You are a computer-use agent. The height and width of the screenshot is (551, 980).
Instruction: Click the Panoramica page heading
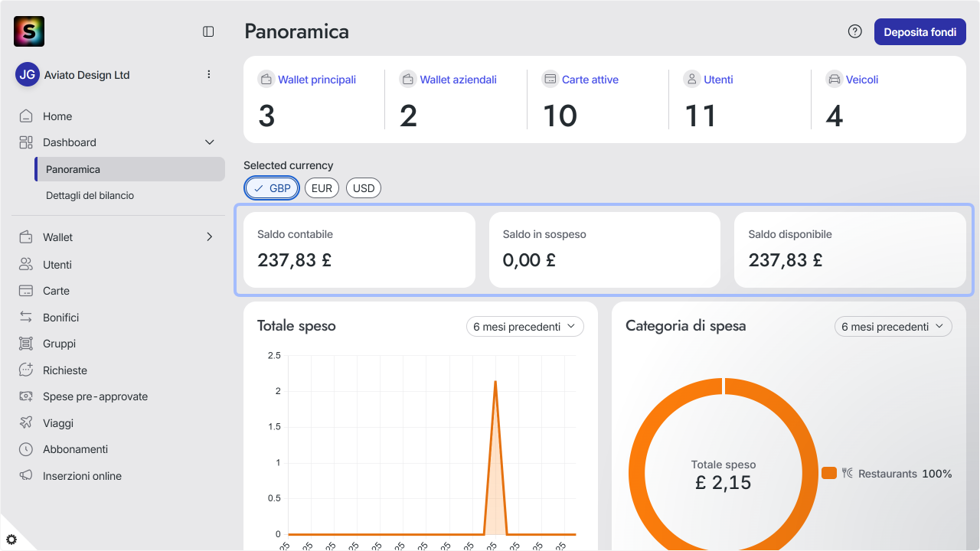pos(297,31)
